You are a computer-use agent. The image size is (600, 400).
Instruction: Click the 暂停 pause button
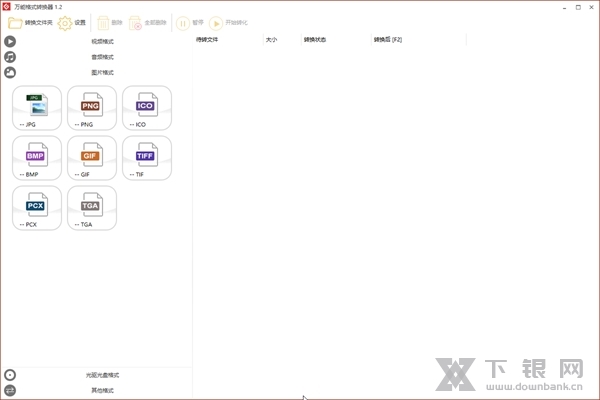(x=190, y=22)
